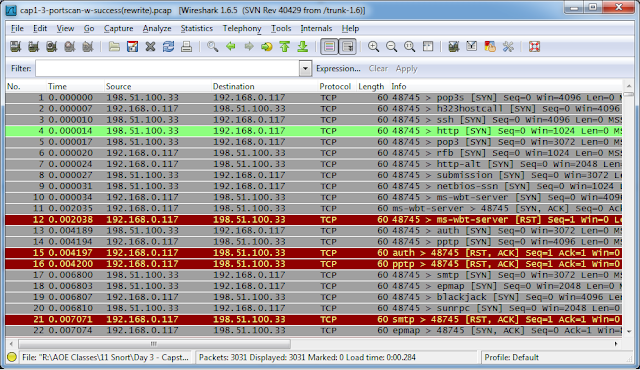Open the Capture menu

[x=118, y=29]
